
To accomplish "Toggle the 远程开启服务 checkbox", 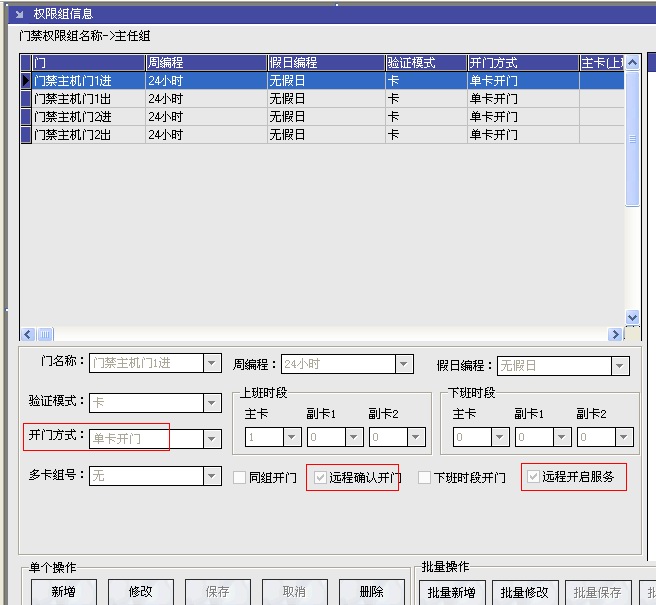I will point(533,477).
